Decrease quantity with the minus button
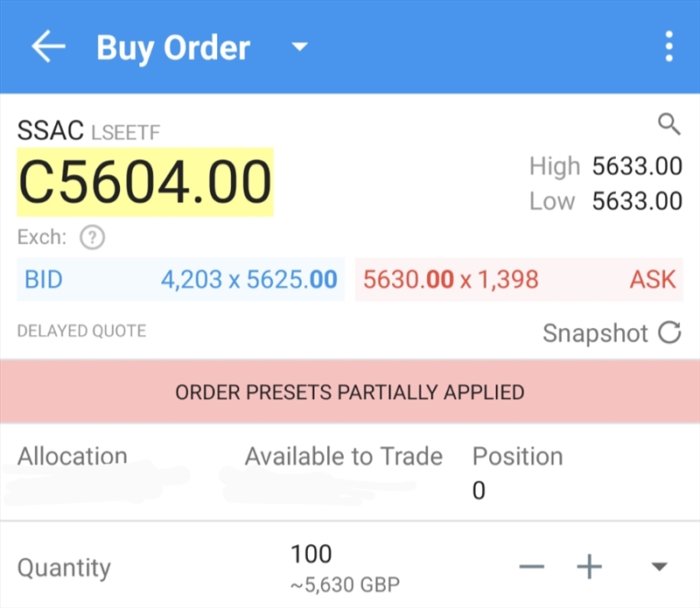This screenshot has height=608, width=700. coord(532,567)
